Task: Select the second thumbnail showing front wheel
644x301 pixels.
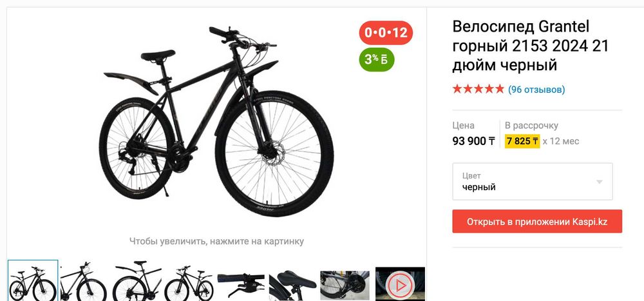Action: click(84, 282)
